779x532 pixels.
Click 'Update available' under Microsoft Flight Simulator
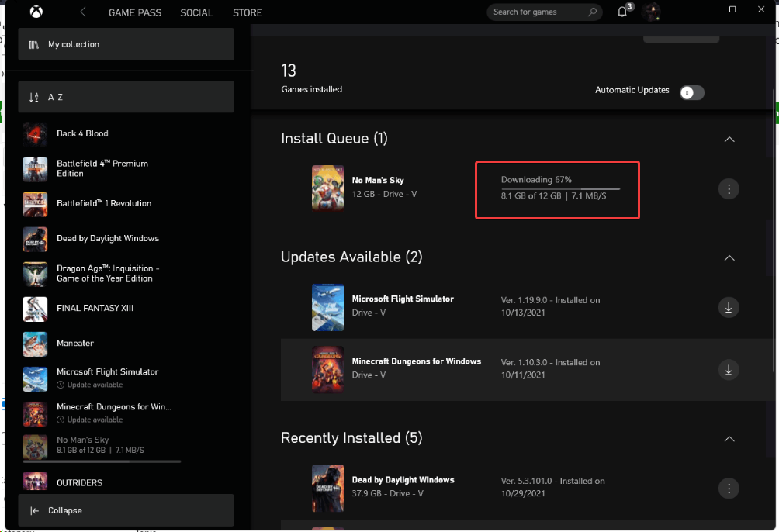tap(95, 385)
